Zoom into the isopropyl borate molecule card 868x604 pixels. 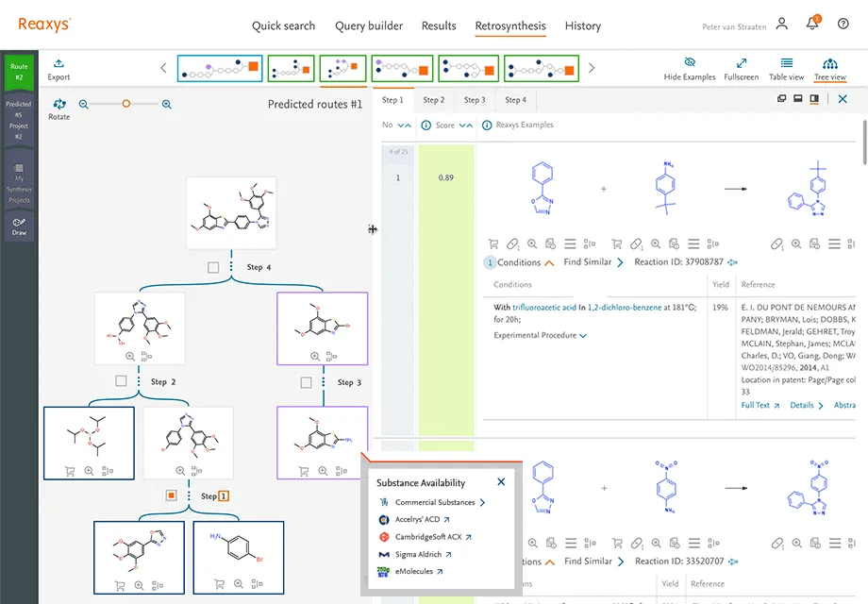coord(89,471)
